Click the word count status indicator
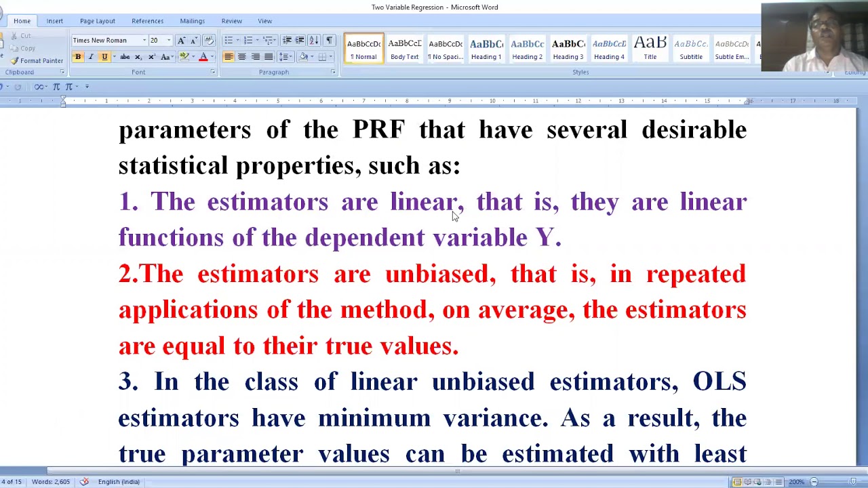Image resolution: width=868 pixels, height=488 pixels. (x=51, y=482)
